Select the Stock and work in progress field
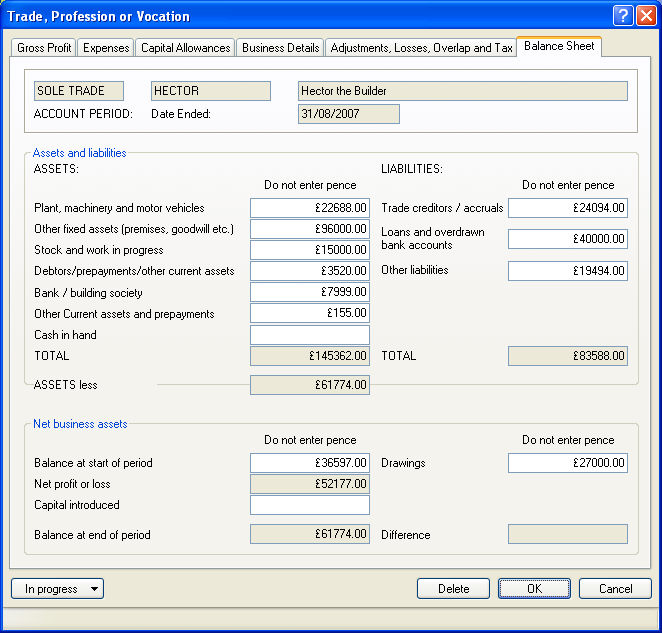The image size is (662, 633). 310,250
